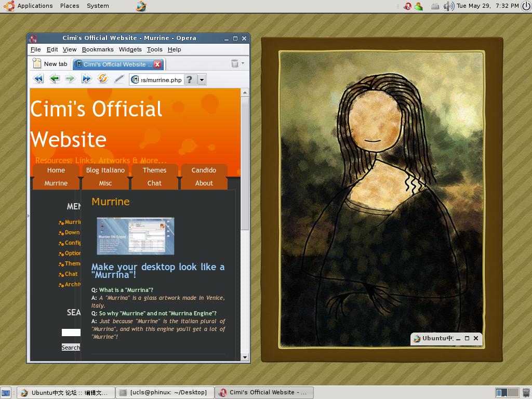Open the Widgets menu
The image size is (532, 399).
click(130, 49)
